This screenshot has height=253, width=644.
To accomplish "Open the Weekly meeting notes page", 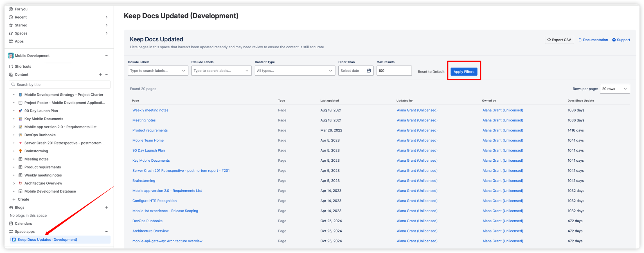I will tap(150, 110).
